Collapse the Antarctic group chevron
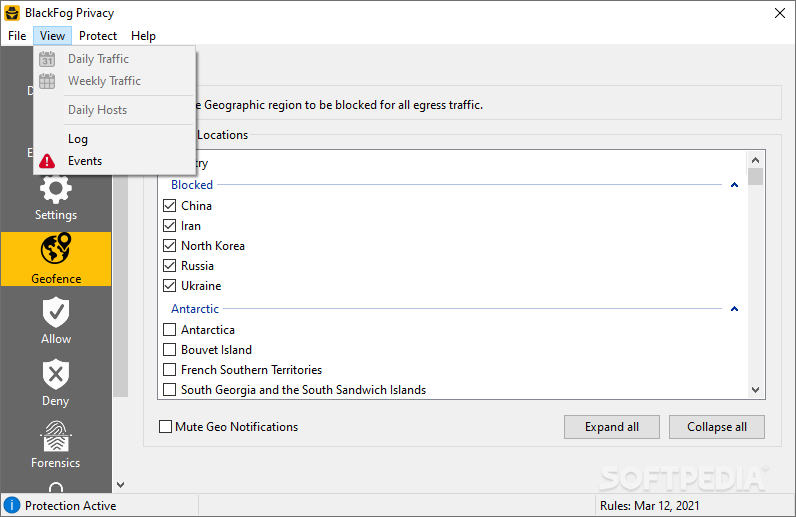 click(734, 309)
